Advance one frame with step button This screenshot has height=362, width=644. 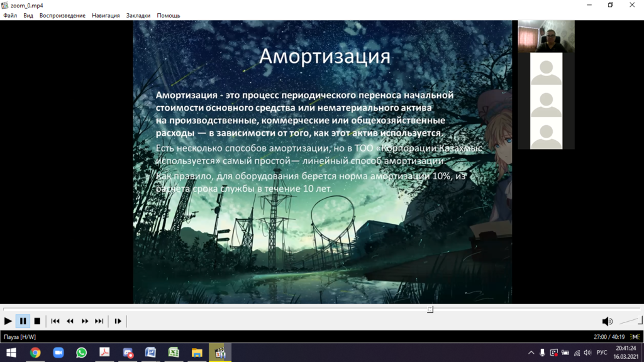coord(118,321)
